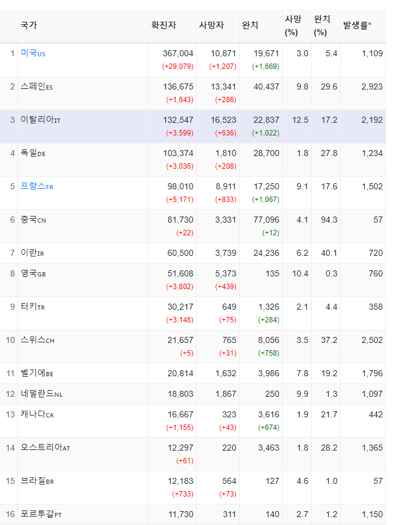This screenshot has width=420, height=525.
Task: Click Switzerland confirmed value 21,657
Action: (180, 340)
